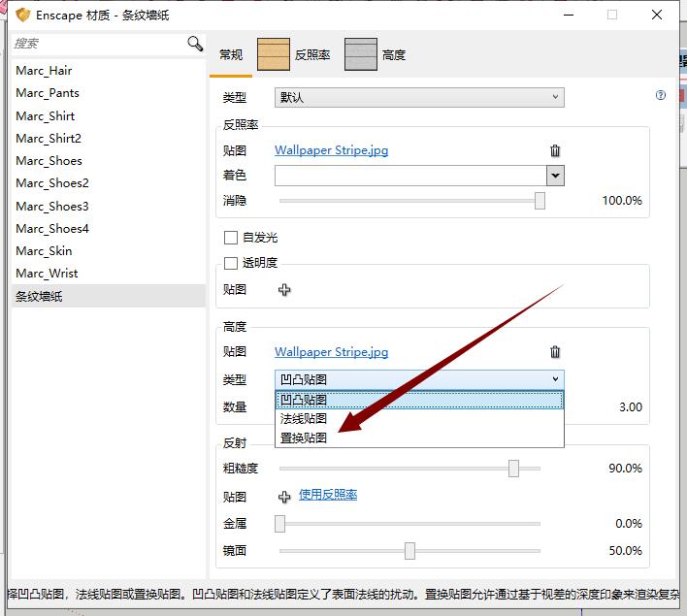Adjust the 金属 slider handle
The width and height of the screenshot is (687, 616).
tap(280, 524)
